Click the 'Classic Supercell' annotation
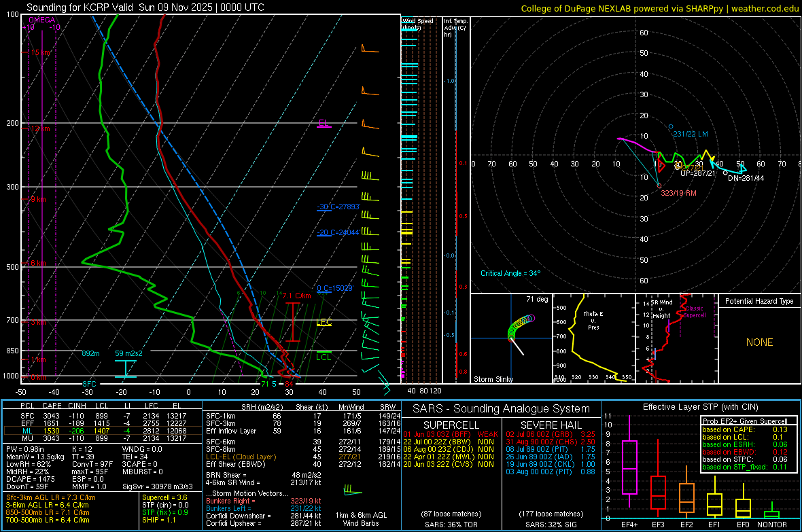 point(695,312)
